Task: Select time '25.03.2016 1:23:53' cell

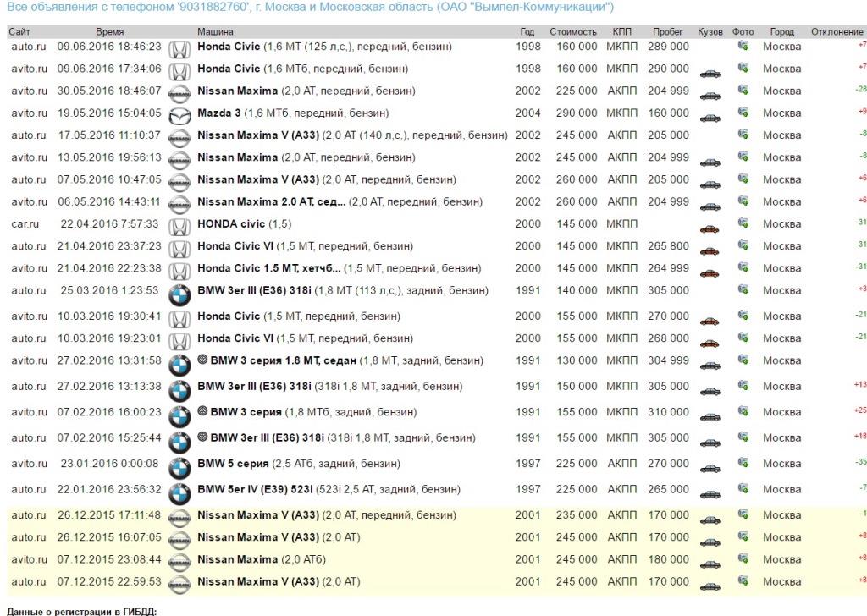Action: click(x=109, y=290)
